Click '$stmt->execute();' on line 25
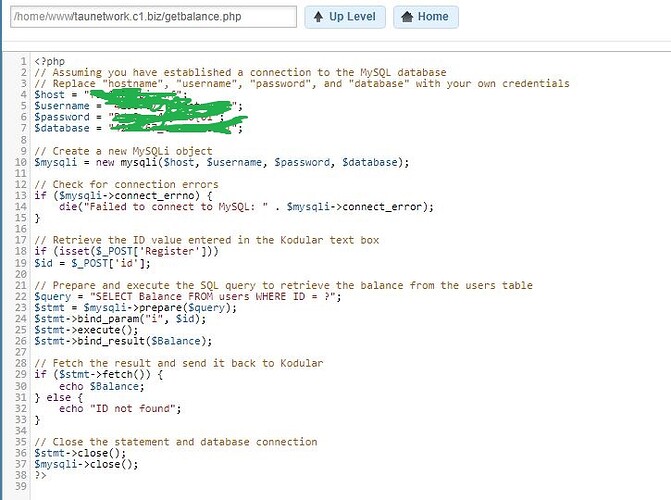Screen dimensions: 671x500 (x=86, y=330)
